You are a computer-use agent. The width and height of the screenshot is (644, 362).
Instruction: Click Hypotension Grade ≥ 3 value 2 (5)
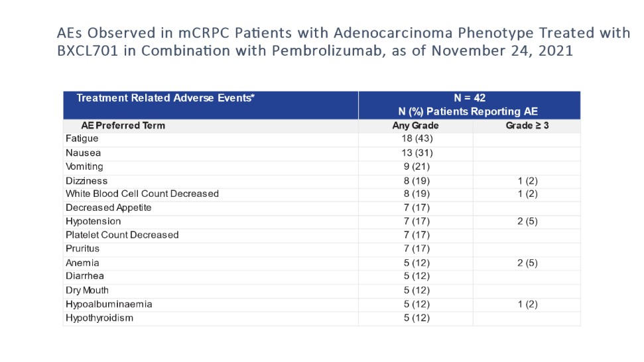[527, 221]
